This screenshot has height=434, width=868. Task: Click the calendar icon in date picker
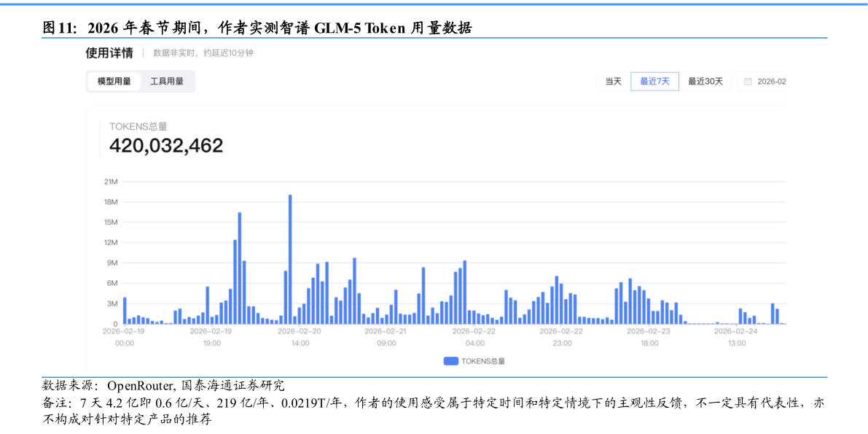(x=748, y=82)
